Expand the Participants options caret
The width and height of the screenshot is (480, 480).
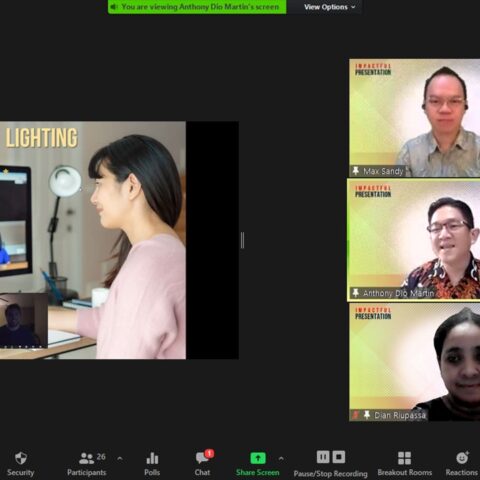point(120,459)
